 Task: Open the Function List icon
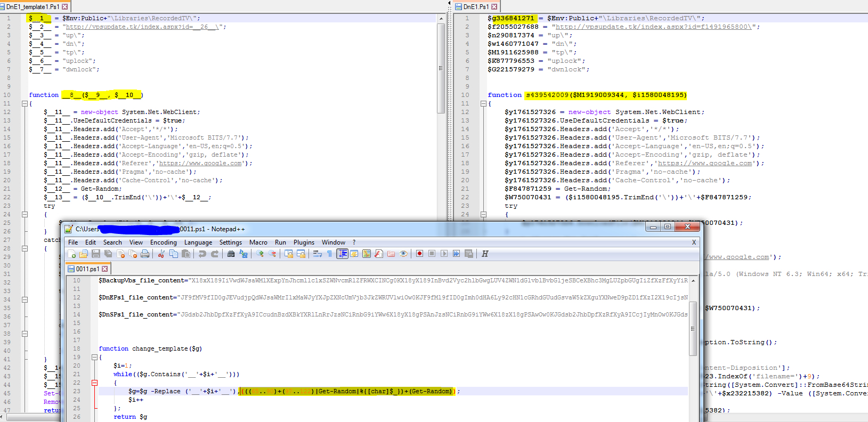click(x=379, y=254)
